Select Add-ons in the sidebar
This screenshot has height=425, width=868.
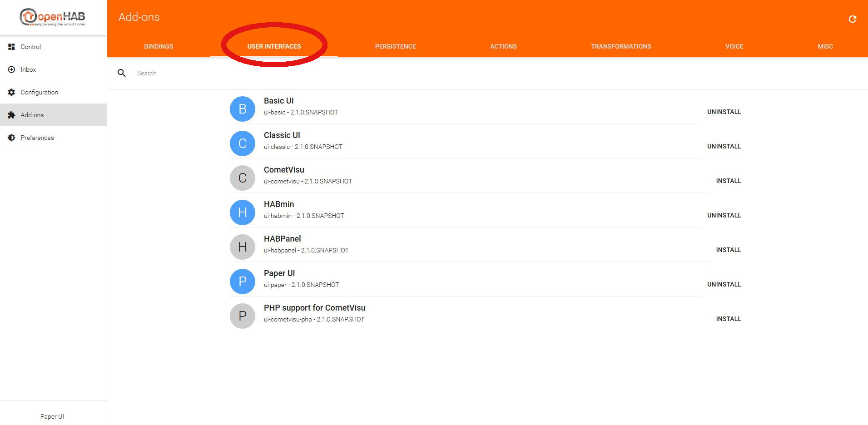54,115
